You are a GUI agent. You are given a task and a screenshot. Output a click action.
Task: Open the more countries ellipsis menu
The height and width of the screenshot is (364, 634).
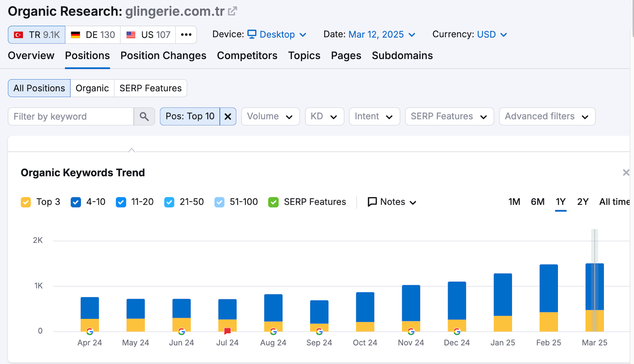tap(186, 35)
